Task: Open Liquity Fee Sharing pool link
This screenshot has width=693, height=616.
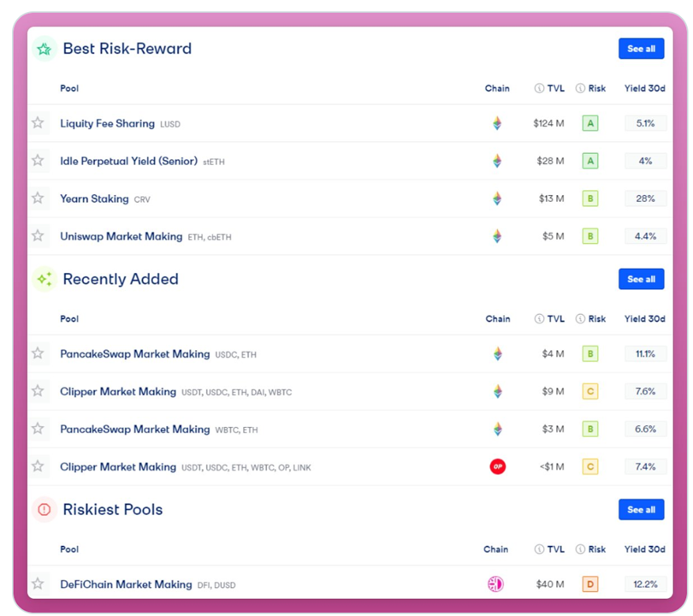Action: [108, 123]
